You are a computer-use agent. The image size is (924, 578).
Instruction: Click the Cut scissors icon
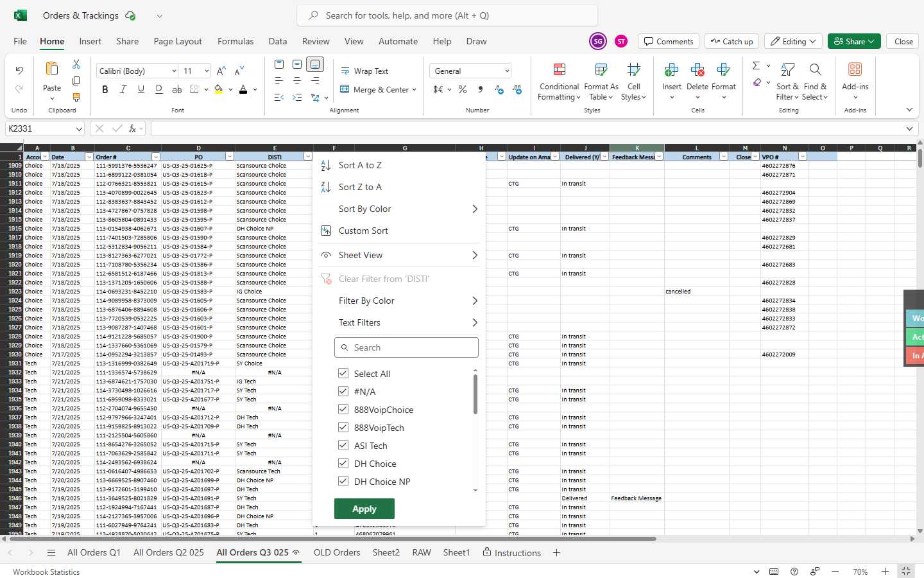pos(76,64)
